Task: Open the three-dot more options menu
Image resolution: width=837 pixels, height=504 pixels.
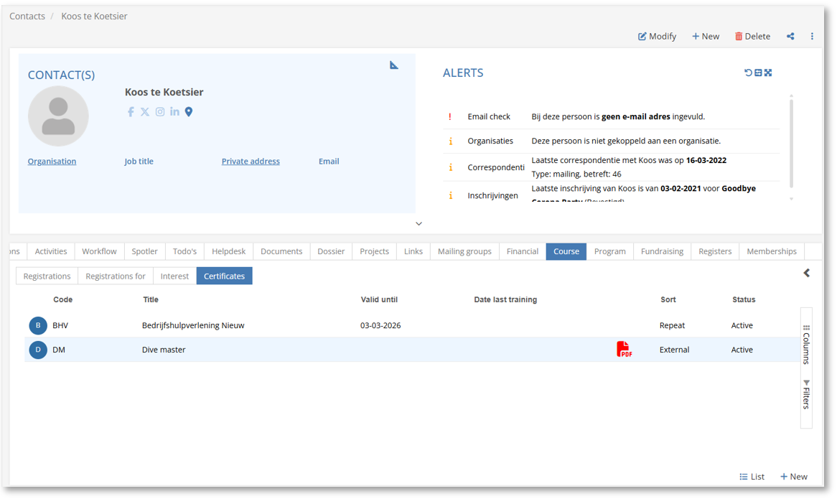Action: tap(812, 37)
